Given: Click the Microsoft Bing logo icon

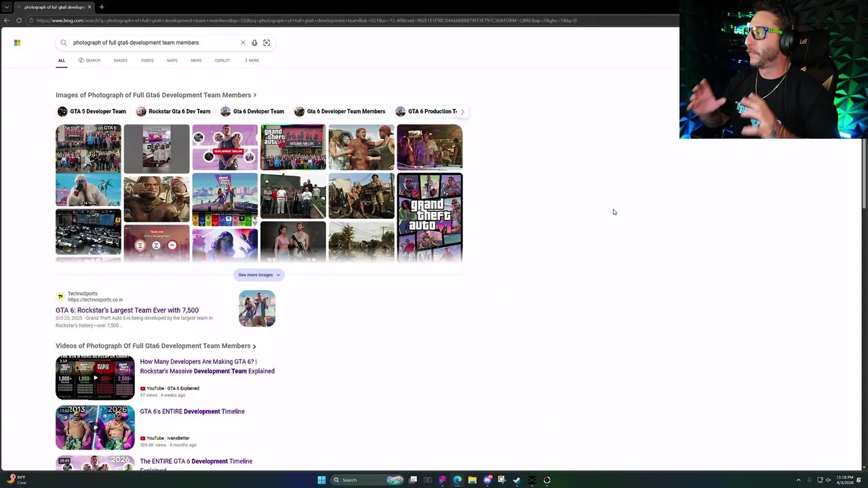Looking at the screenshot, I should point(17,43).
